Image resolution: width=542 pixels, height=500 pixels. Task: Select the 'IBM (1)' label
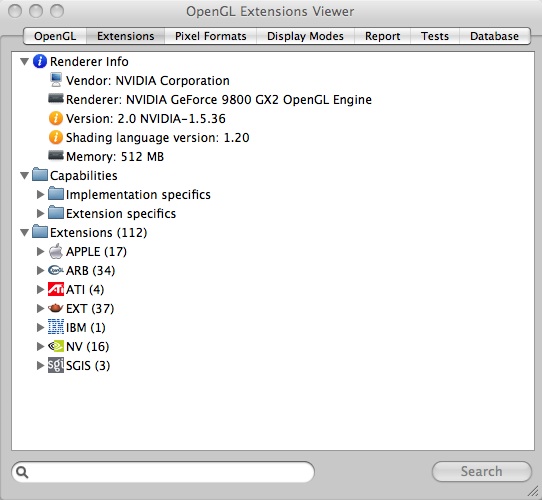click(x=86, y=327)
